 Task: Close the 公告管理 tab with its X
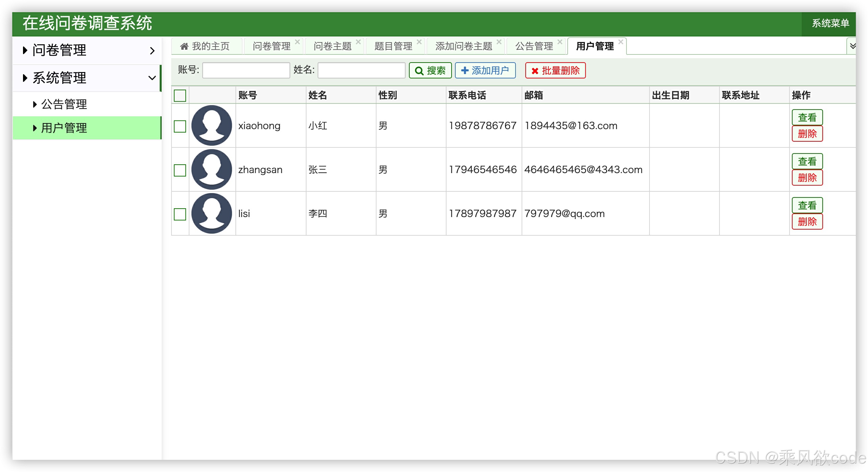click(x=560, y=42)
